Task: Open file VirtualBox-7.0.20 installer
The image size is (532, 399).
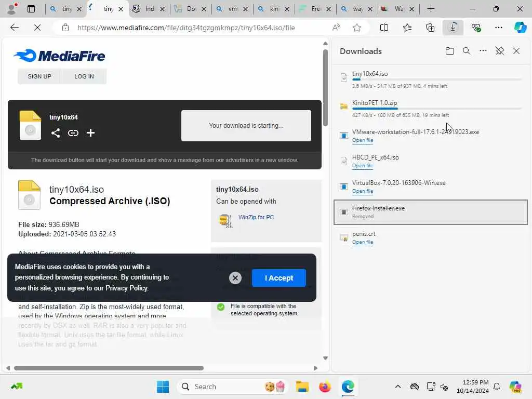Action: coord(362,191)
